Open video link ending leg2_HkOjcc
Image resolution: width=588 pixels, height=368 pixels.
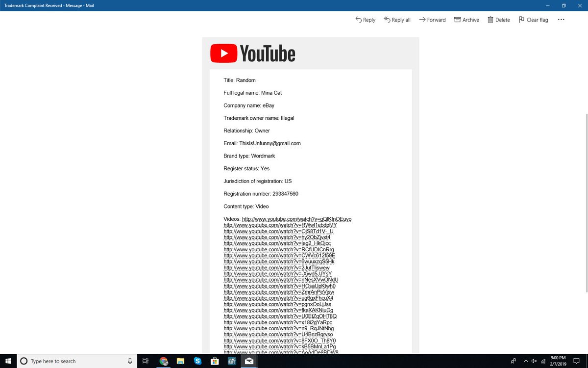(277, 243)
